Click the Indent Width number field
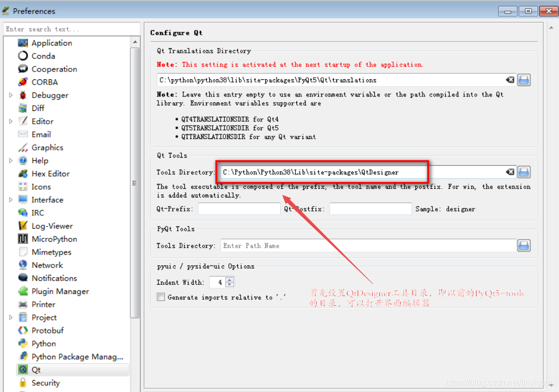 [217, 283]
